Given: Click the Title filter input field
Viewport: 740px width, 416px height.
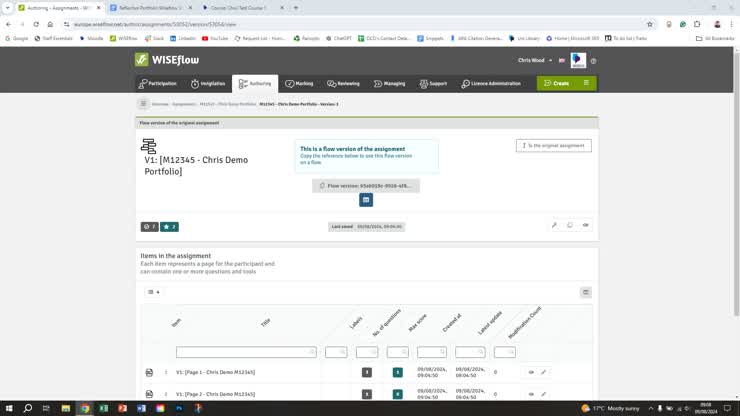Looking at the screenshot, I should 246,352.
